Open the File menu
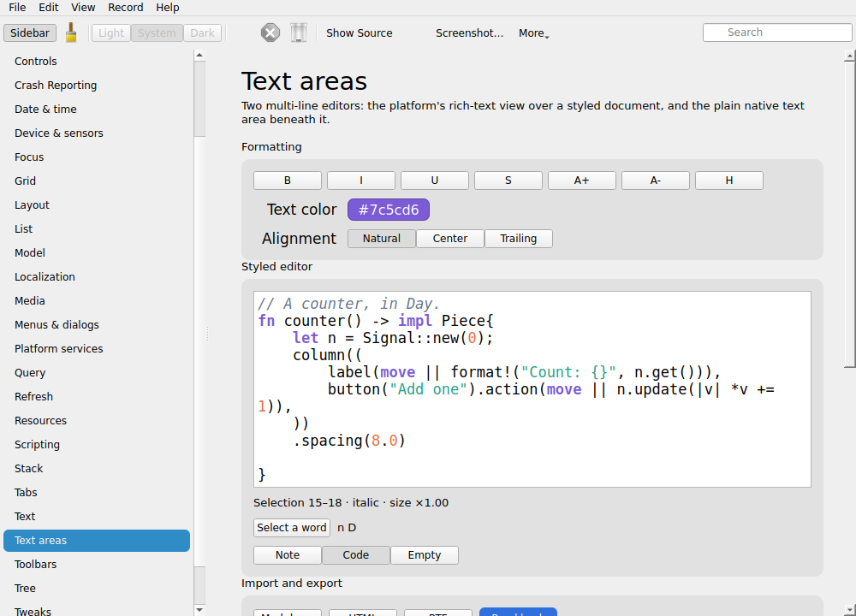The height and width of the screenshot is (616, 856). 17,7
